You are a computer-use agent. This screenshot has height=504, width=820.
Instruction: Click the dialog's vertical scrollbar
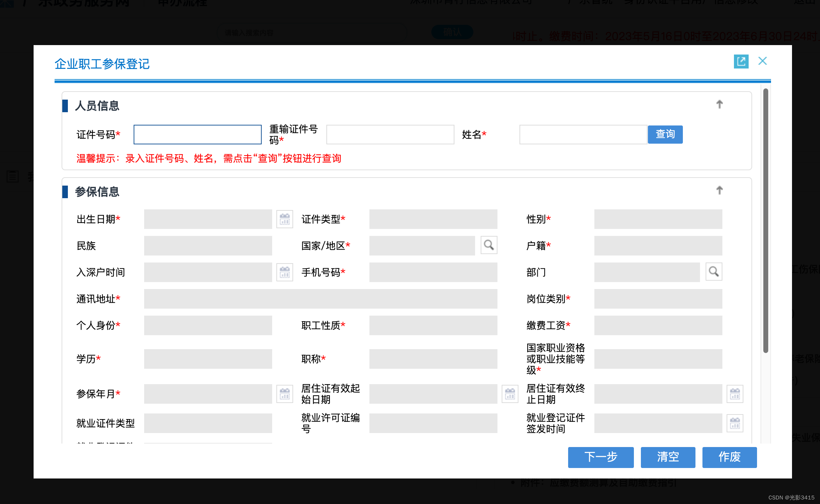pos(765,220)
